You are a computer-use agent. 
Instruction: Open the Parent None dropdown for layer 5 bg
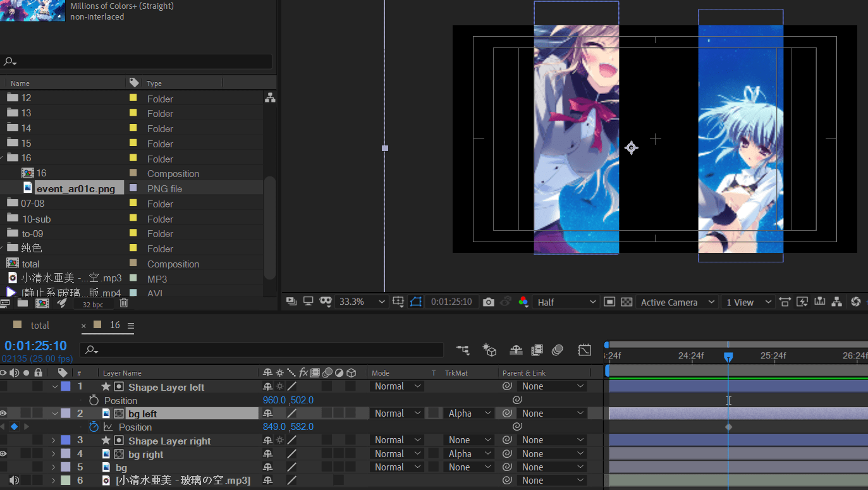click(x=553, y=467)
